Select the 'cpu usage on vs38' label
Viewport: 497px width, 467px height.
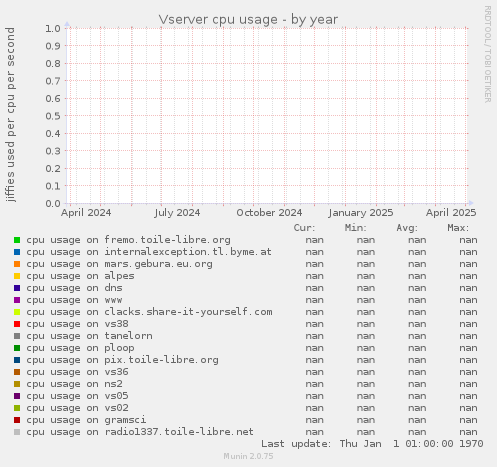pos(77,324)
